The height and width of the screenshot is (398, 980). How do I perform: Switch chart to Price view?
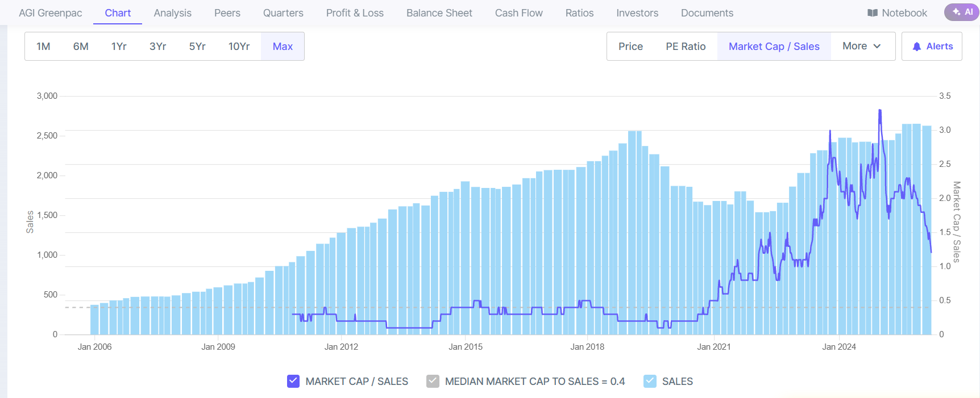click(630, 47)
